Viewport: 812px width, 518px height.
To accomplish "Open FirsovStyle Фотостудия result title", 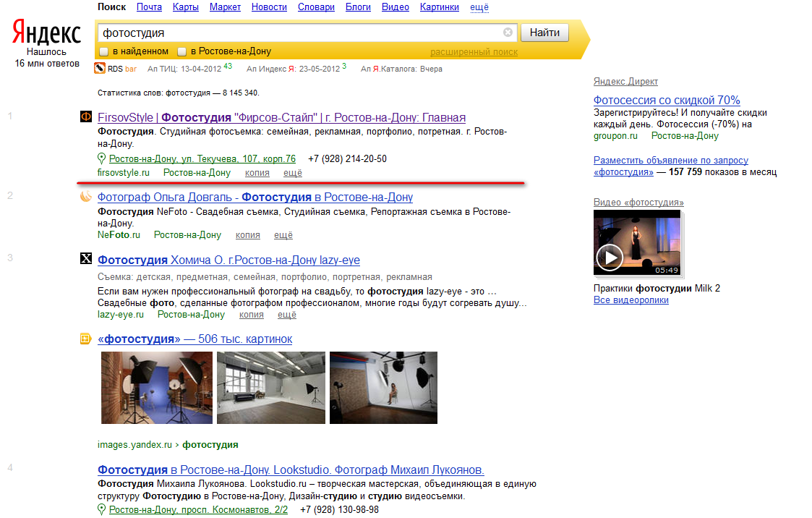I will coord(282,118).
